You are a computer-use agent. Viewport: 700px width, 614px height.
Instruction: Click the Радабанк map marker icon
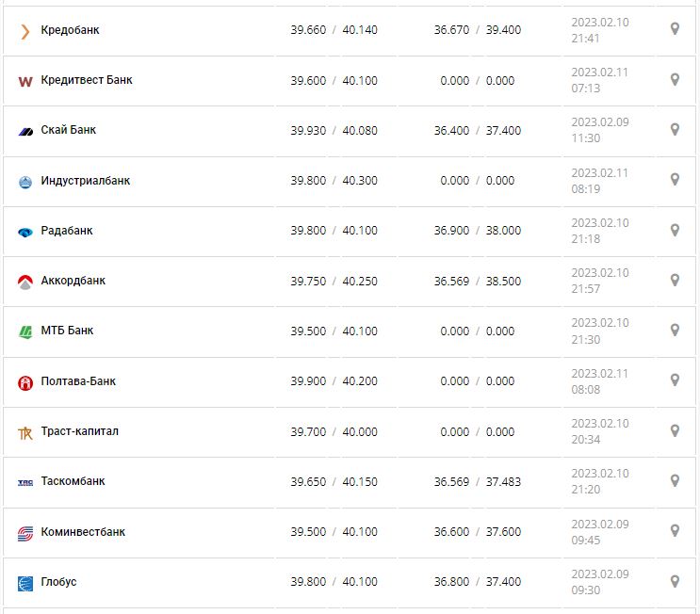click(x=675, y=230)
